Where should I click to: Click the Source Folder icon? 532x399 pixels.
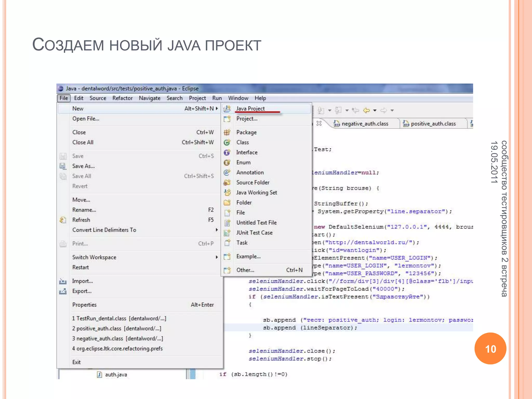[227, 183]
